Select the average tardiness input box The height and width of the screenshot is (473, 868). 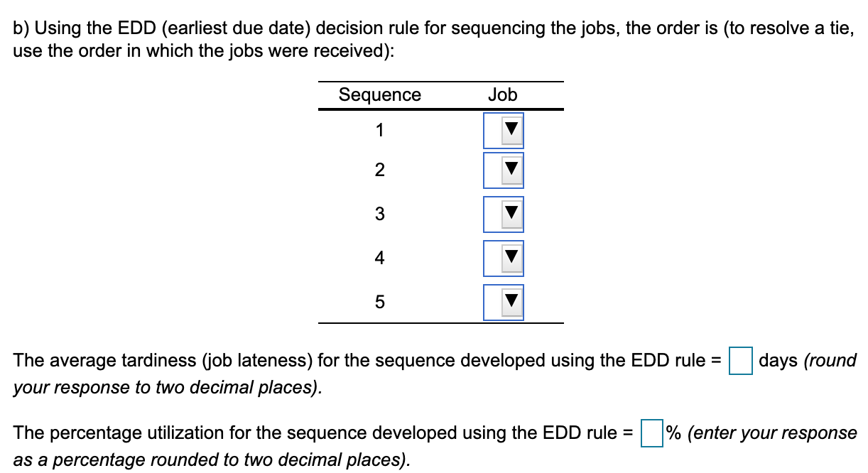pyautogui.click(x=741, y=362)
